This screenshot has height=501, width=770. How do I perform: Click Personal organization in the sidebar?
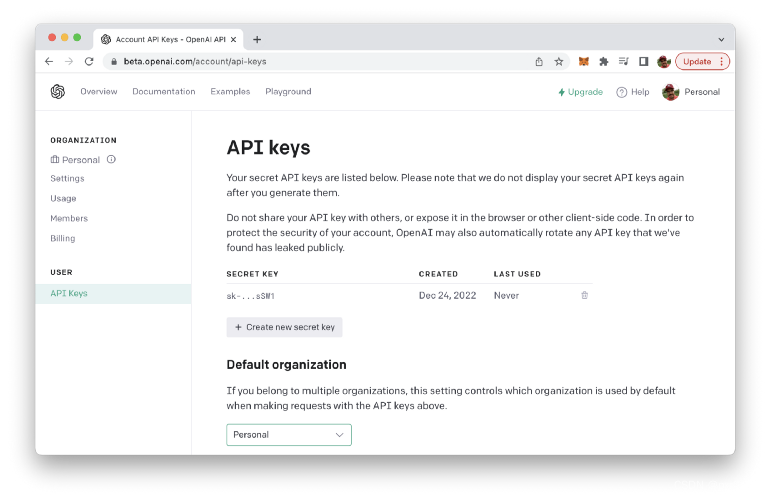pos(75,160)
